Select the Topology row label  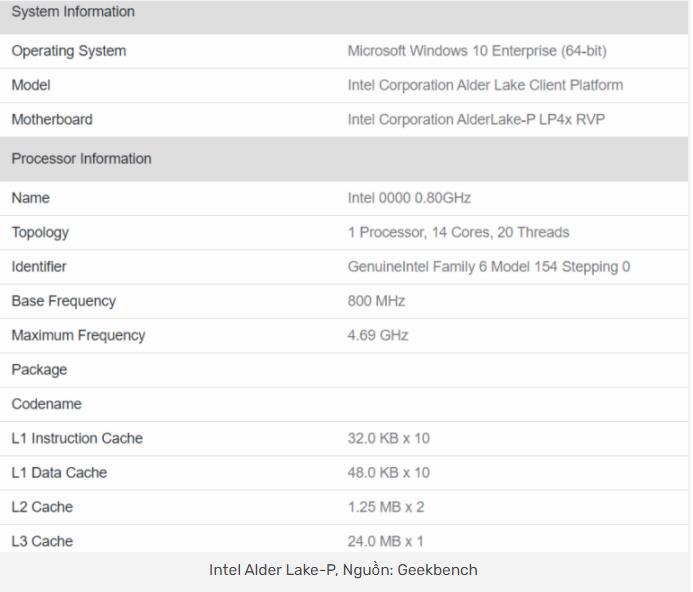(x=40, y=233)
